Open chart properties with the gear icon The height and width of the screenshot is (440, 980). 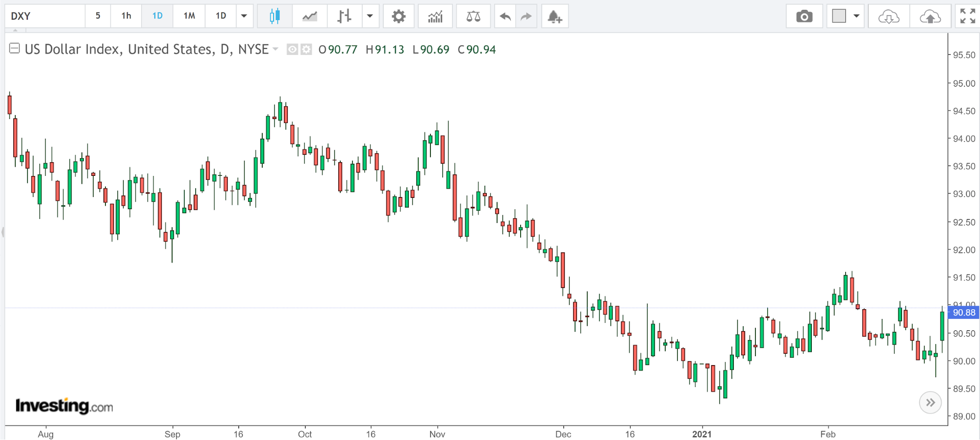point(399,16)
